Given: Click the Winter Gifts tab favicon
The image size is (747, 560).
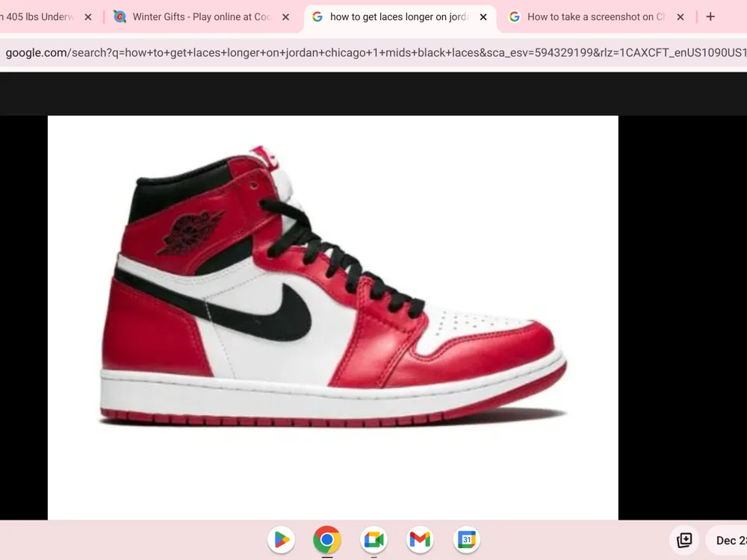Looking at the screenshot, I should pyautogui.click(x=120, y=16).
